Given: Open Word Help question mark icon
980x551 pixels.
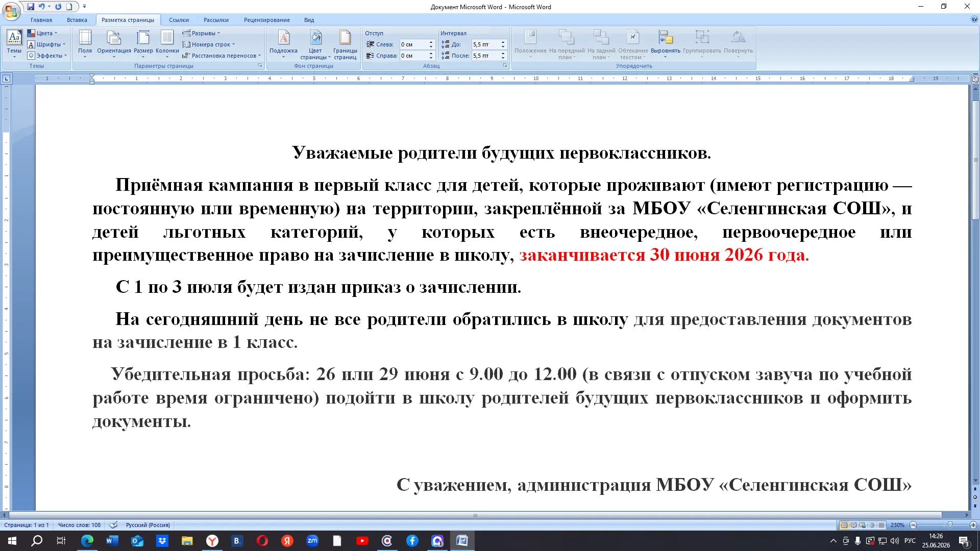Looking at the screenshot, I should pos(974,19).
